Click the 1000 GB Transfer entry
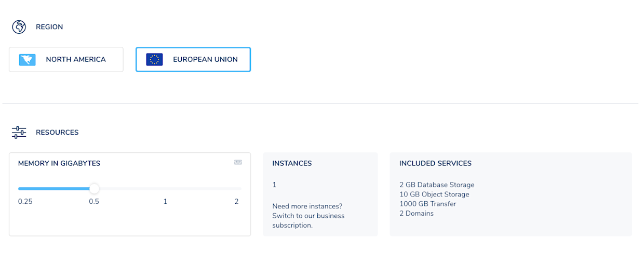 point(428,204)
